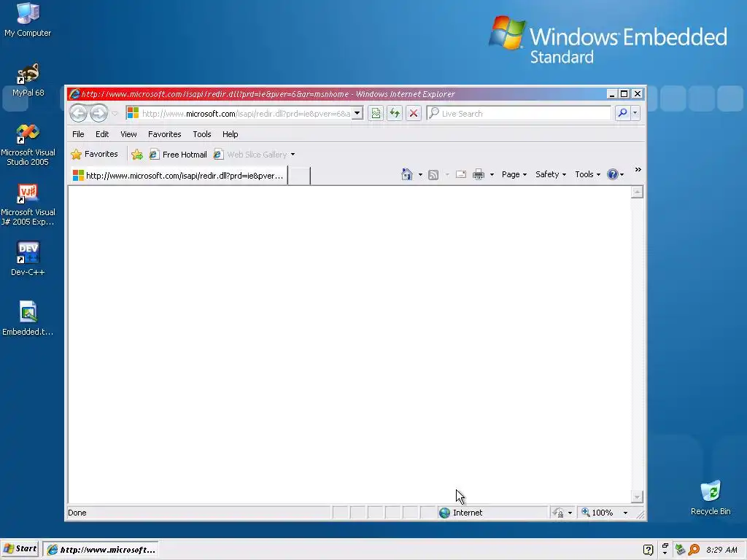
Task: Click the Start button
Action: 20,549
